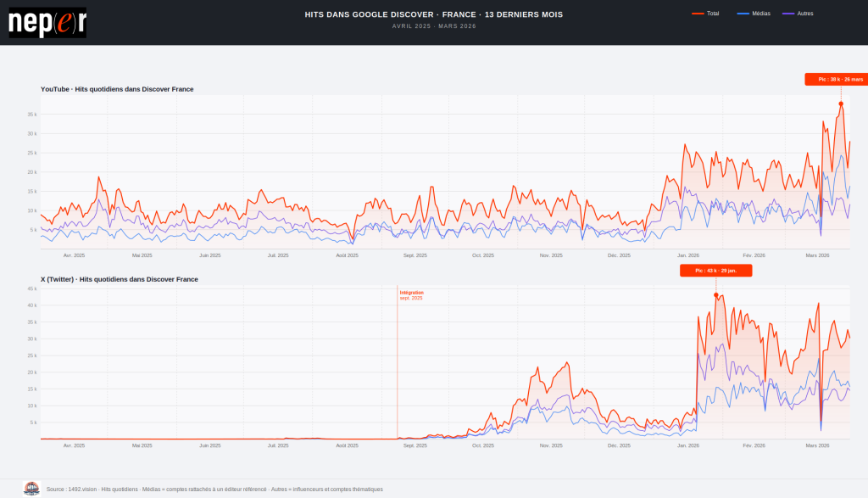This screenshot has height=498, width=868.
Task: Select the X (Twitter) chart title
Action: tap(120, 279)
